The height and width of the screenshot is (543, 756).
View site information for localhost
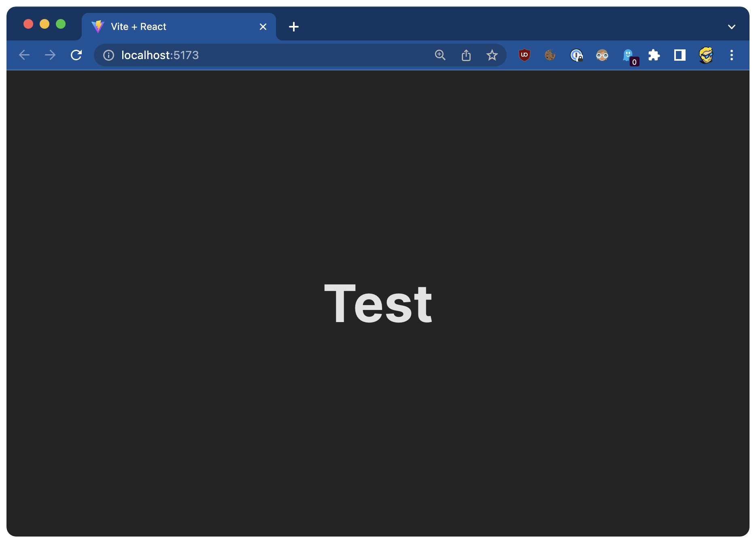click(108, 55)
